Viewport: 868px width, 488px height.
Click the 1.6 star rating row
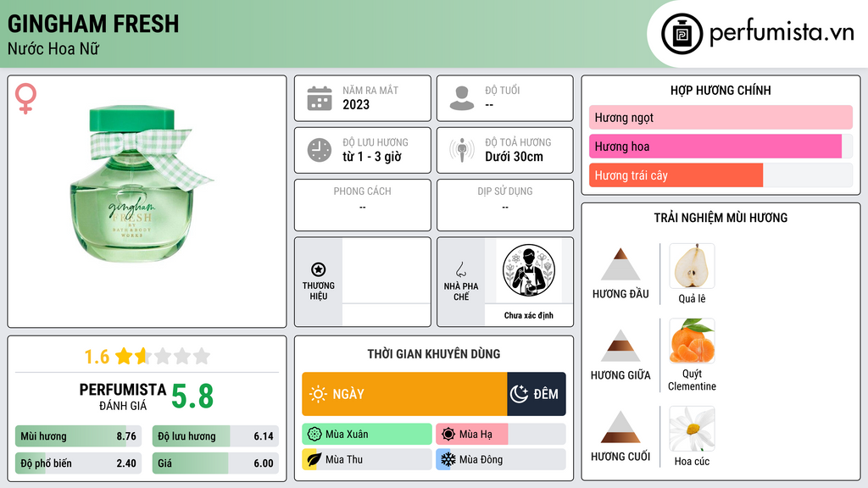pyautogui.click(x=147, y=357)
